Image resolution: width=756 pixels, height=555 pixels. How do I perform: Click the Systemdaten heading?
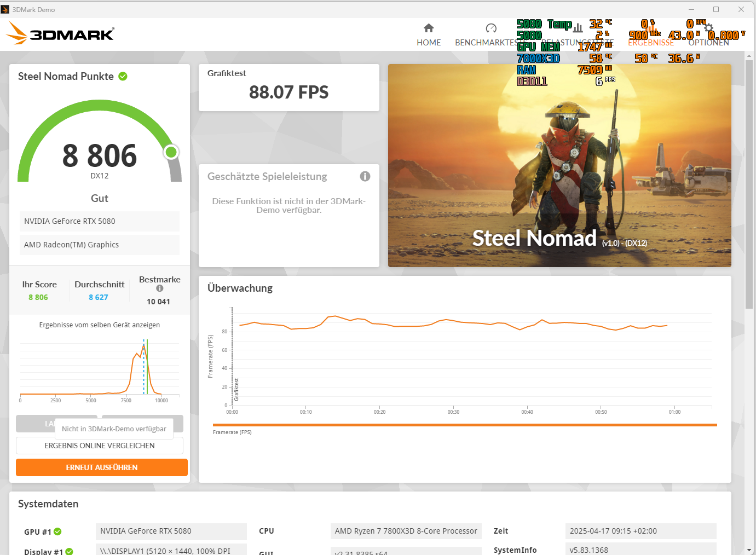point(48,504)
